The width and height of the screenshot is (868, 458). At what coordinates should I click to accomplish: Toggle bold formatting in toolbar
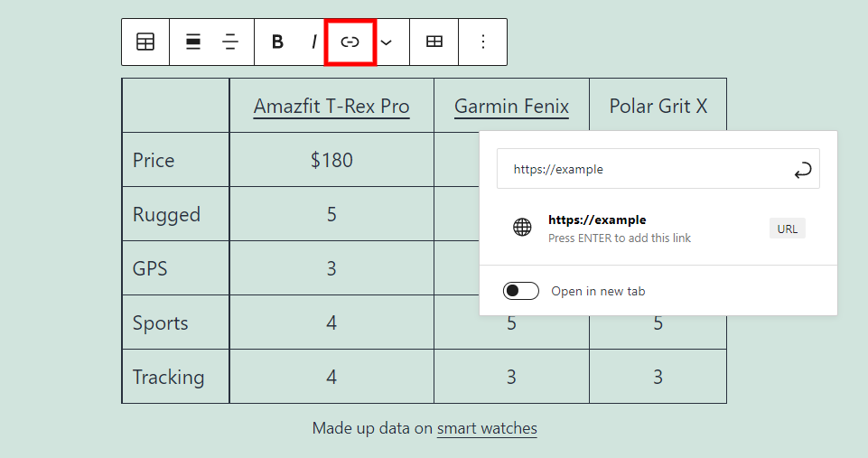277,42
